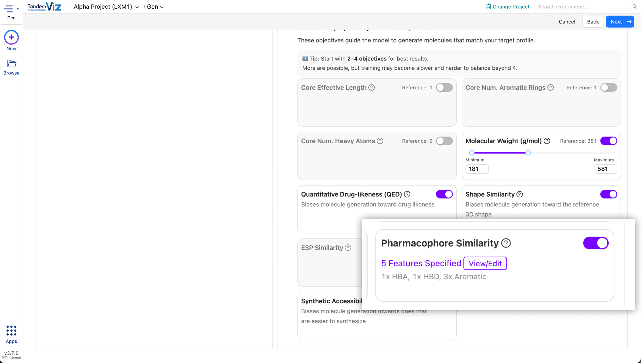644x363 pixels.
Task: Click help icon beside Pharmacophore Similarity
Action: tap(506, 243)
